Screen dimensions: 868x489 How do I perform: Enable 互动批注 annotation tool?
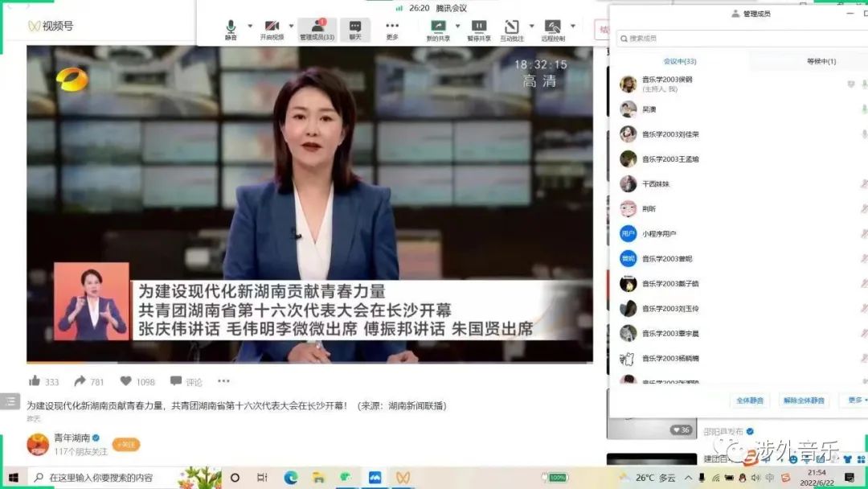[511, 30]
